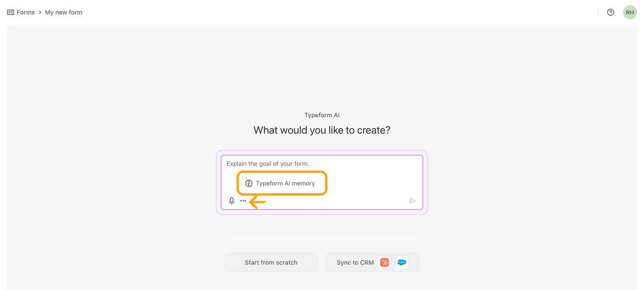
Task: Activate the microphone voice input icon
Action: 232,201
